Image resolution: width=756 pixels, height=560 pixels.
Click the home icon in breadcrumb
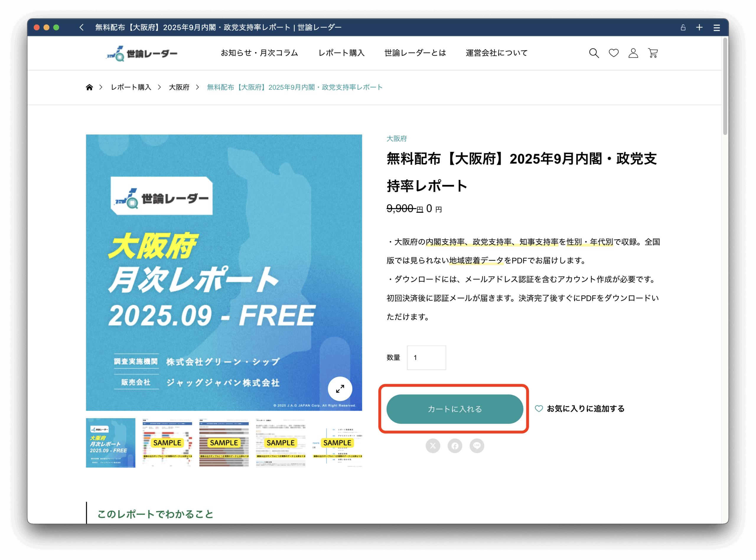pos(89,87)
